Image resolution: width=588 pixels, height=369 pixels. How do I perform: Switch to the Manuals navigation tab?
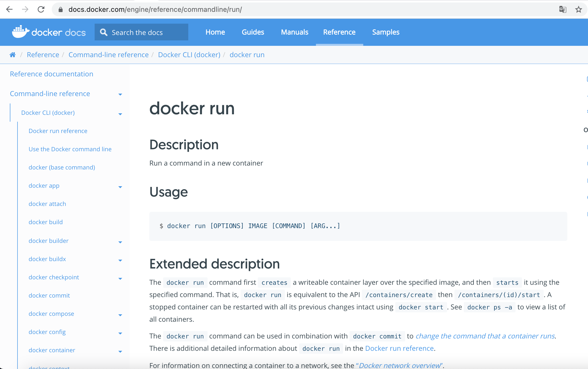pyautogui.click(x=294, y=32)
